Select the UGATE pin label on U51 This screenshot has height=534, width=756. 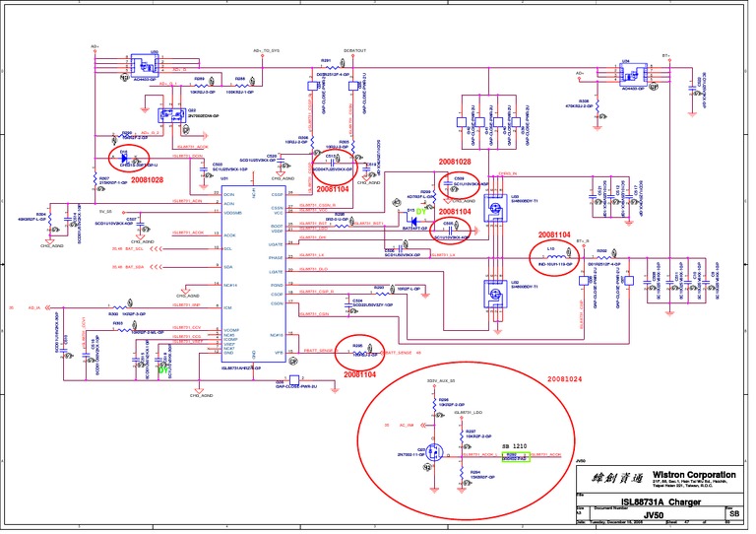276,244
